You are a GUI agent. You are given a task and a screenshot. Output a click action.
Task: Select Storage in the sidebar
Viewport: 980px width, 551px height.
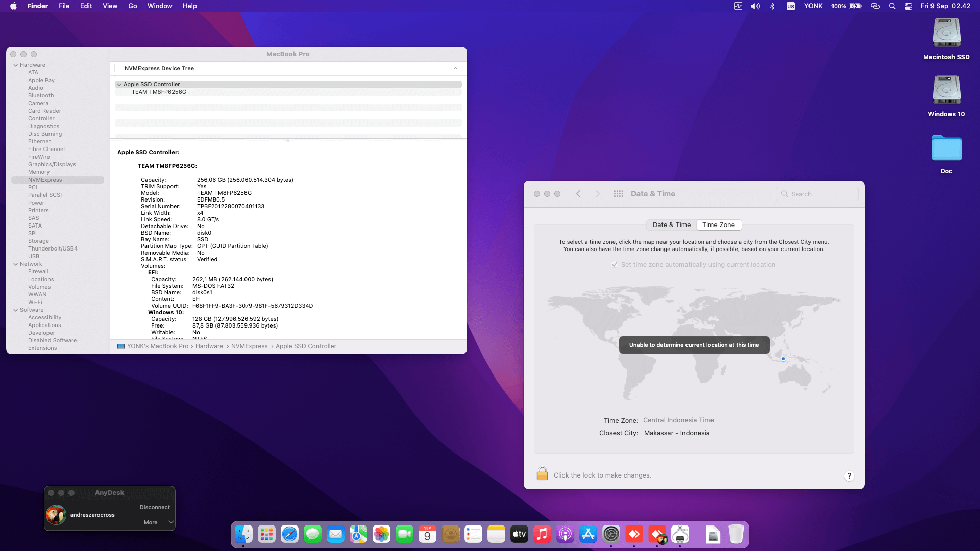[x=38, y=241]
